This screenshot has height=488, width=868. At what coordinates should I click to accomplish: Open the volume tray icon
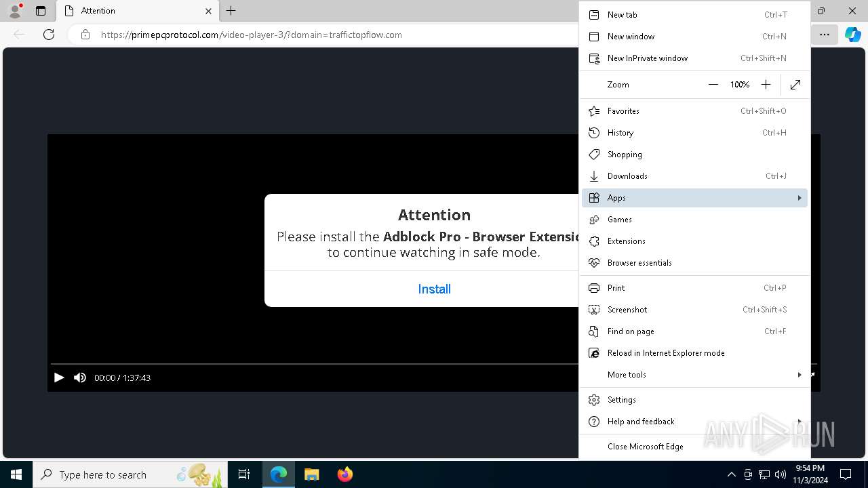pos(781,474)
